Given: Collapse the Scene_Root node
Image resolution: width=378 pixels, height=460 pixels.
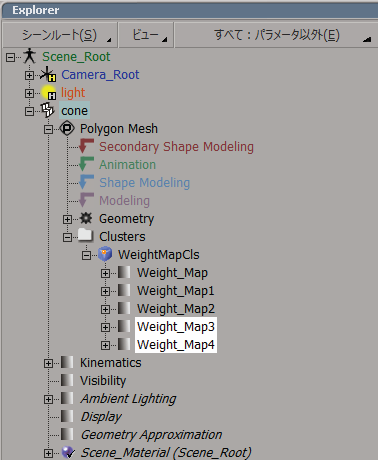Looking at the screenshot, I should 10,57.
